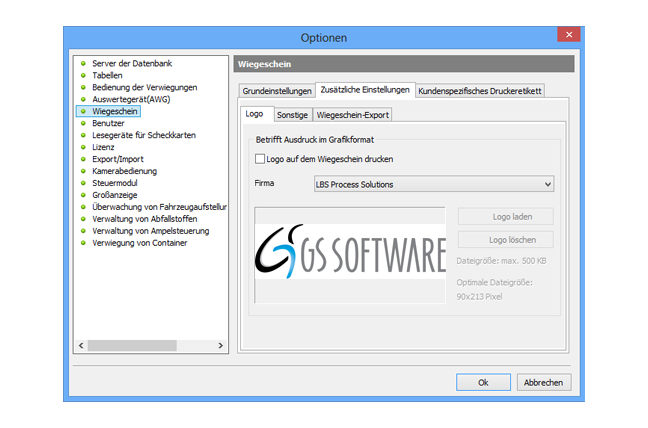Click green bullet icon beside Lizenz
Image resolution: width=648 pixels, height=428 pixels.
coord(83,147)
